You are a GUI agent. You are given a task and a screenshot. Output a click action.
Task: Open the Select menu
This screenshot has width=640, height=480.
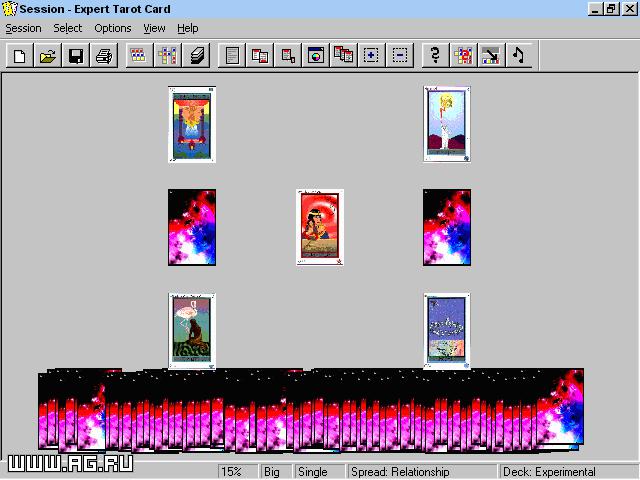pos(68,28)
